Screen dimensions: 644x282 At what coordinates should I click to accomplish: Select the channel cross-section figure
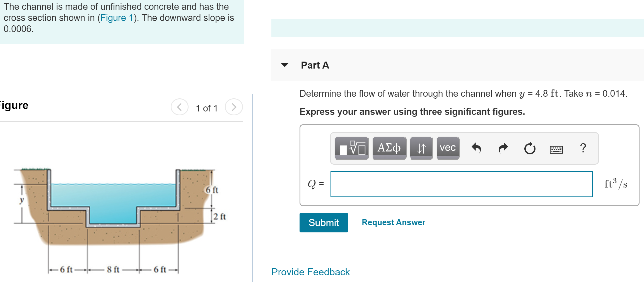[112, 217]
